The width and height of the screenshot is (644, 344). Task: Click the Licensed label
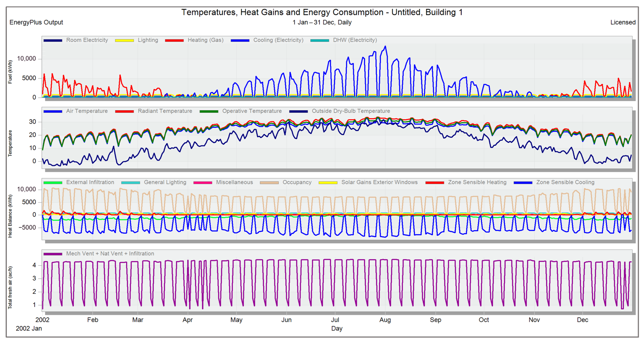[x=623, y=22]
